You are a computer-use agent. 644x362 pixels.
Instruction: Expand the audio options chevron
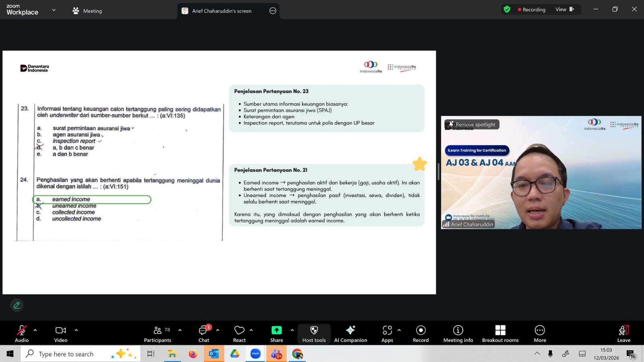35,330
